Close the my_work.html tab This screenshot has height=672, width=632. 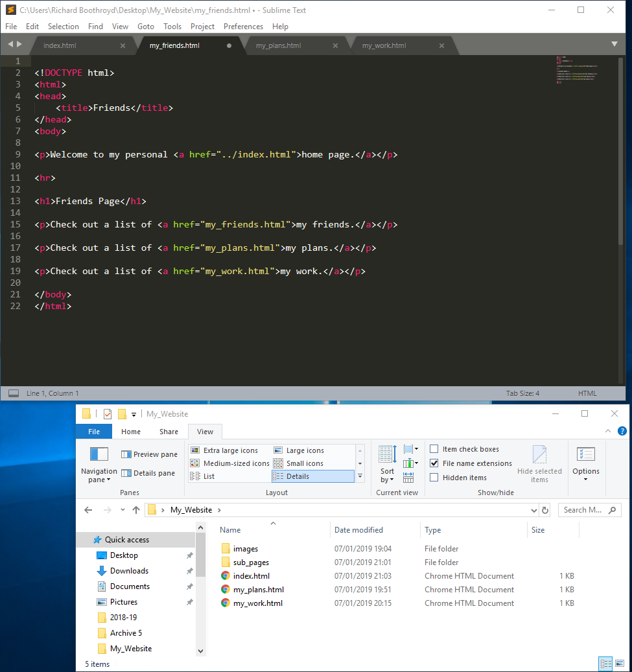[441, 45]
